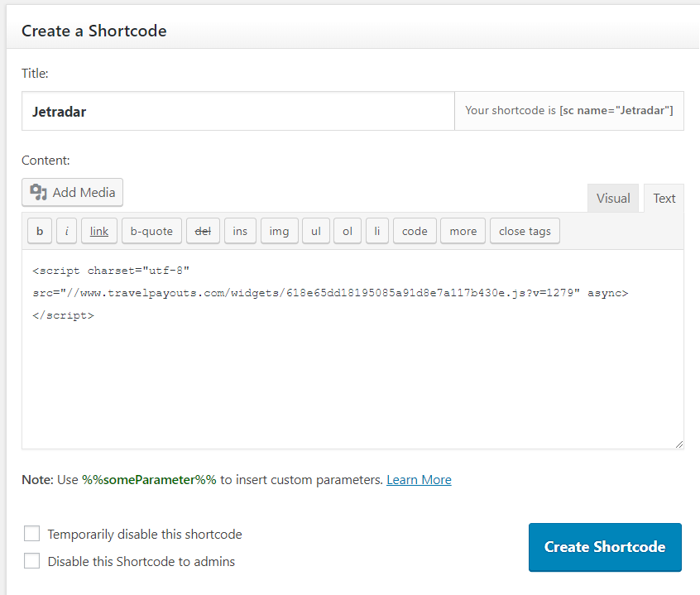The width and height of the screenshot is (700, 595).
Task: Click the del quicktag button
Action: (x=203, y=231)
